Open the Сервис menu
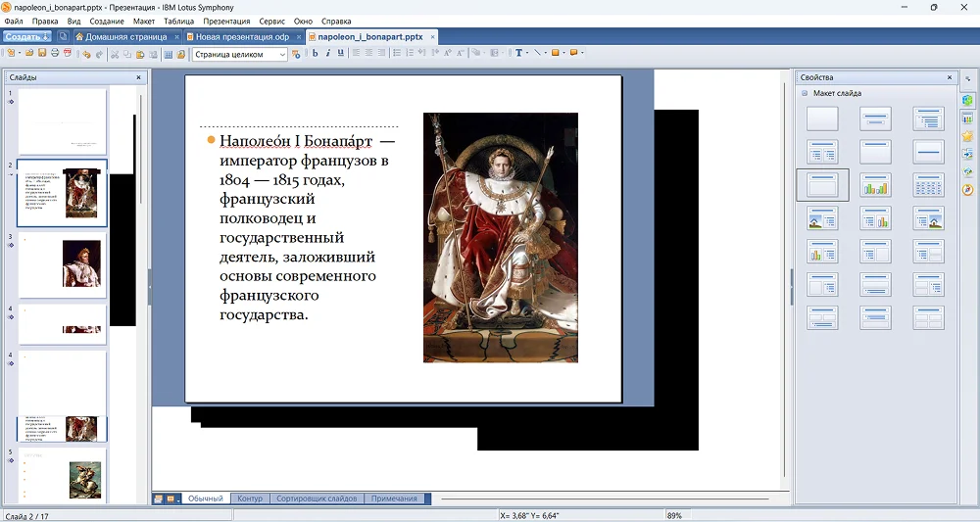 pyautogui.click(x=271, y=22)
